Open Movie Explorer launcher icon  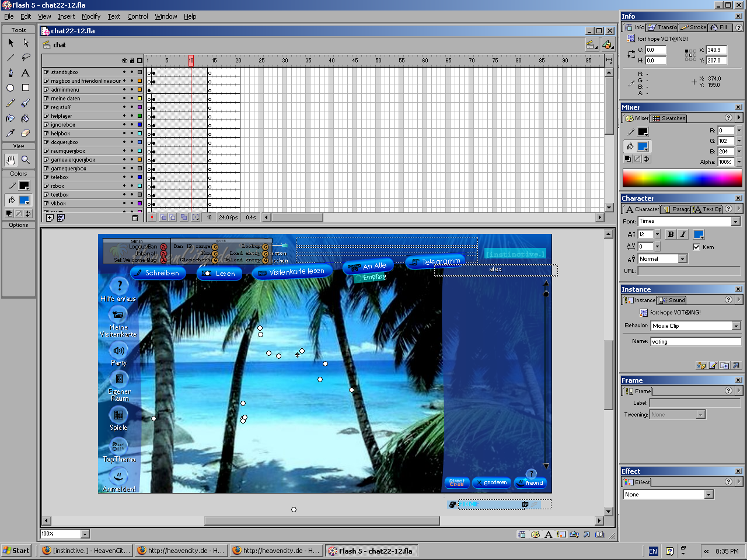[x=574, y=534]
